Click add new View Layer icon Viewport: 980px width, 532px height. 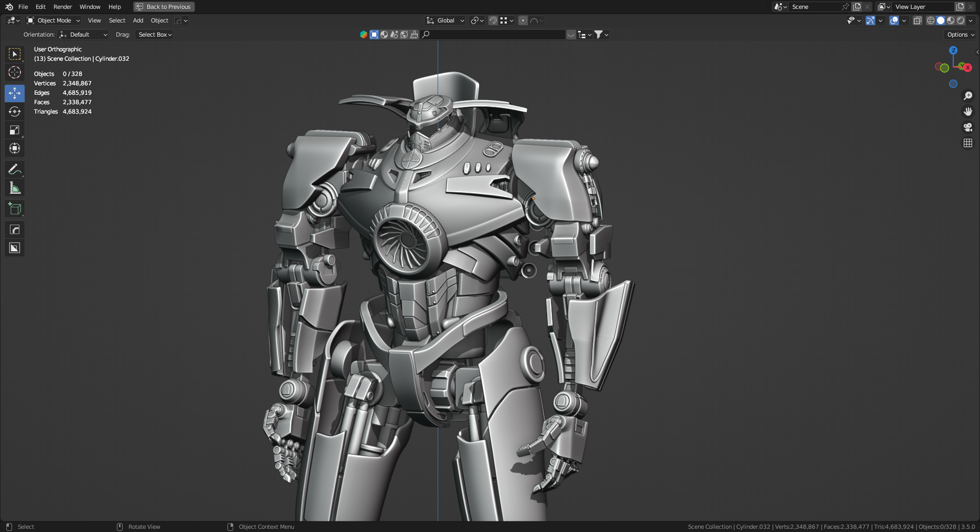pyautogui.click(x=960, y=7)
